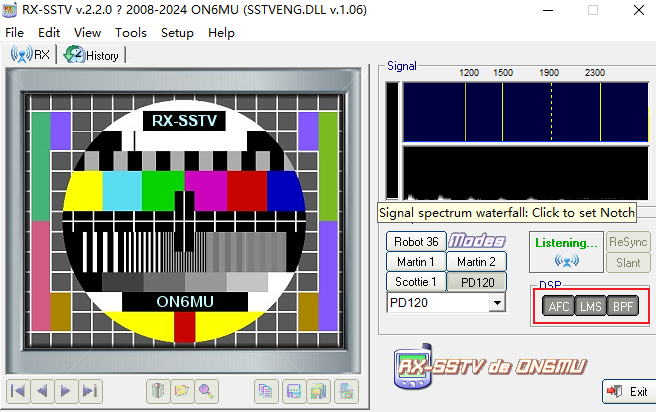656x412 pixels.
Task: Click the signal spectrum waterfall to set notch
Action: (526, 173)
